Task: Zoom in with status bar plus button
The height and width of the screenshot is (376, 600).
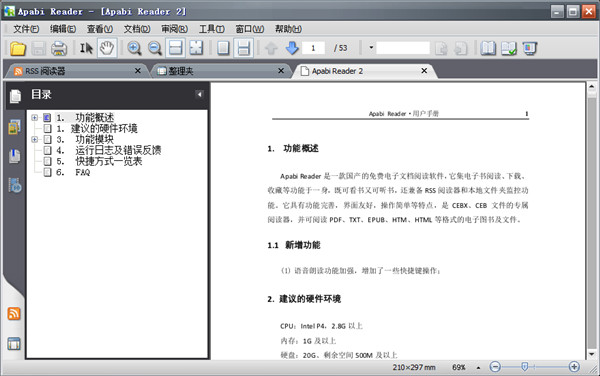Action: pyautogui.click(x=574, y=367)
